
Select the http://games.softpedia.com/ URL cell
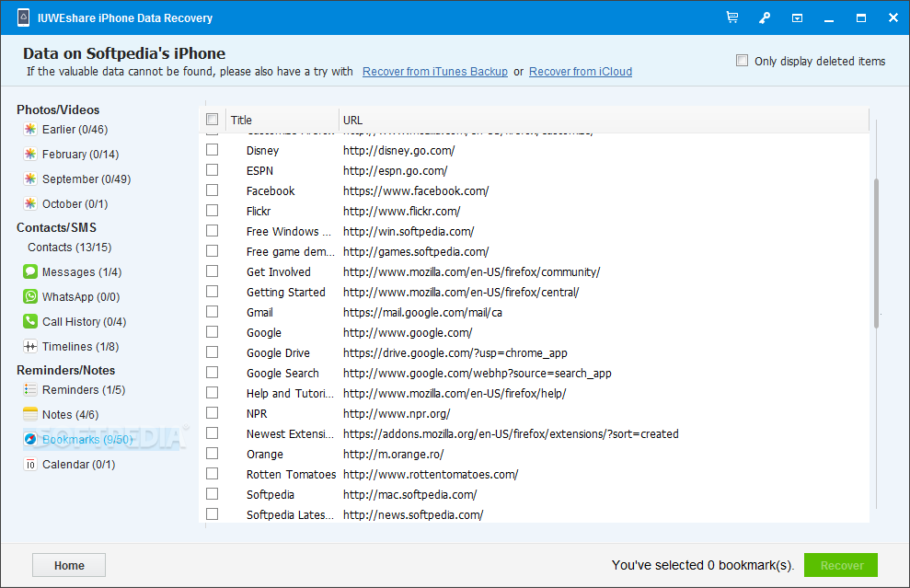click(416, 251)
